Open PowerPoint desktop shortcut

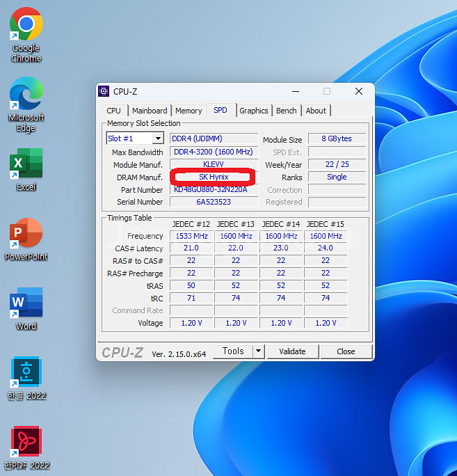pos(26,239)
